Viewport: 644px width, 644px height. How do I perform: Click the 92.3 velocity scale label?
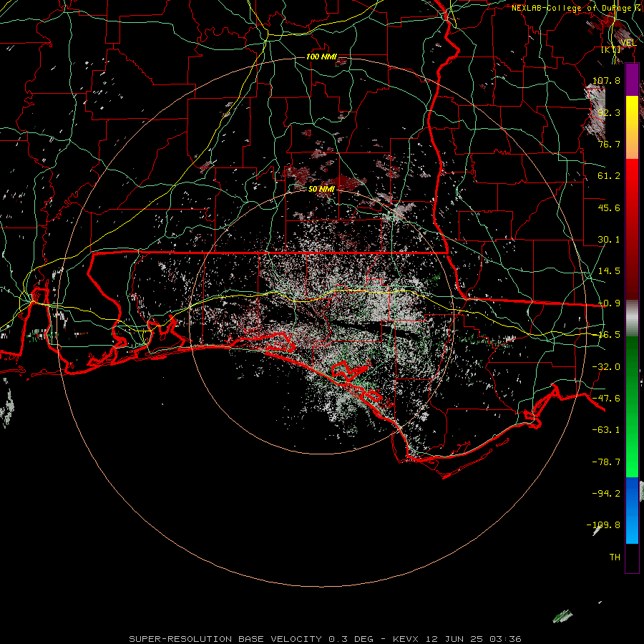point(609,112)
